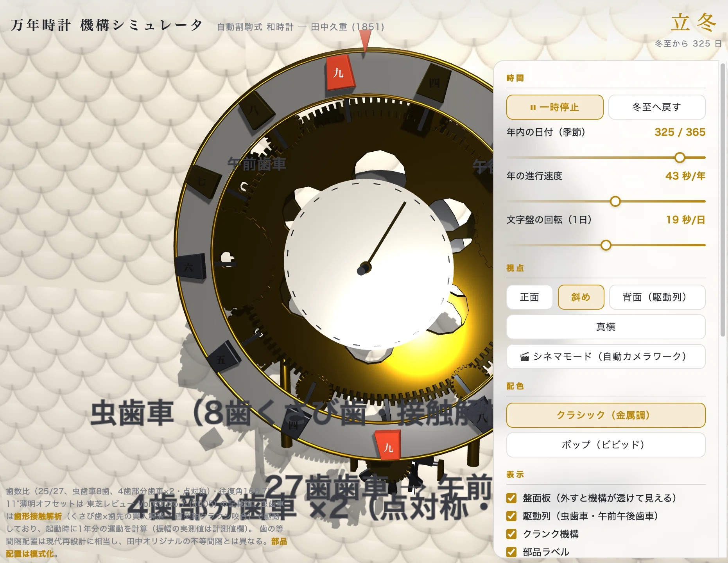Pause the simulation with 一時停止 button

click(555, 107)
